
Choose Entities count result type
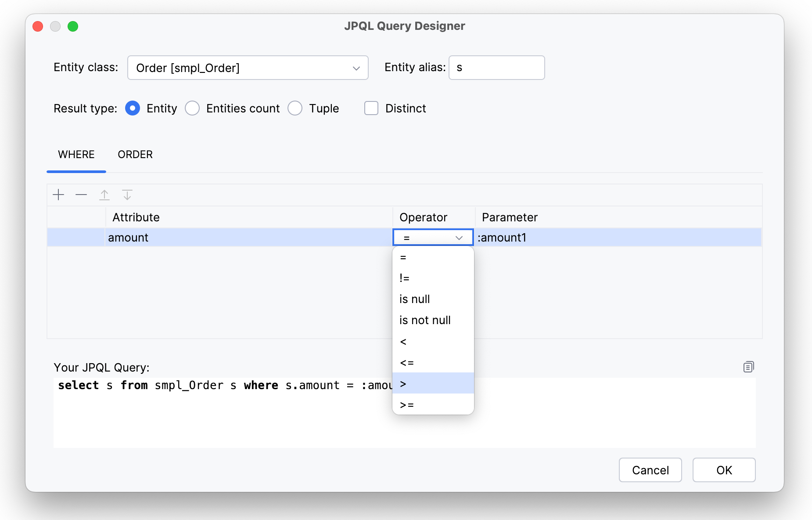(192, 108)
